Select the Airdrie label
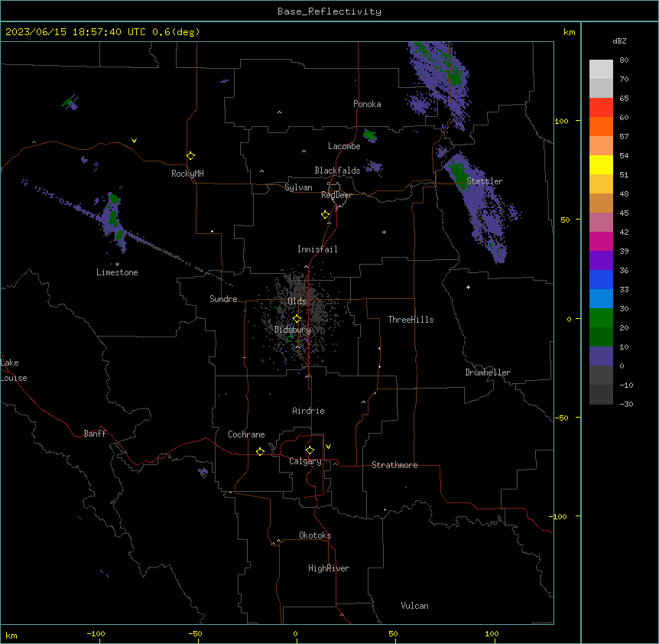 pos(309,411)
